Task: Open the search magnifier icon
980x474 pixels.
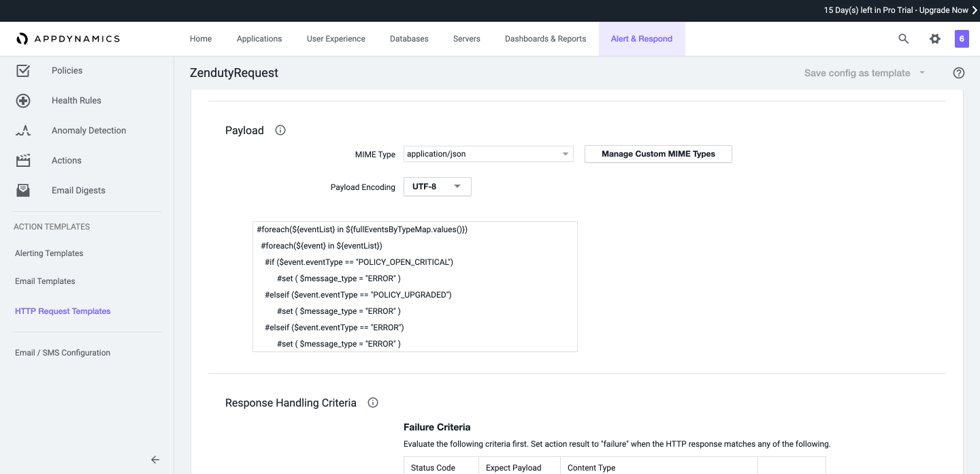Action: coord(904,39)
